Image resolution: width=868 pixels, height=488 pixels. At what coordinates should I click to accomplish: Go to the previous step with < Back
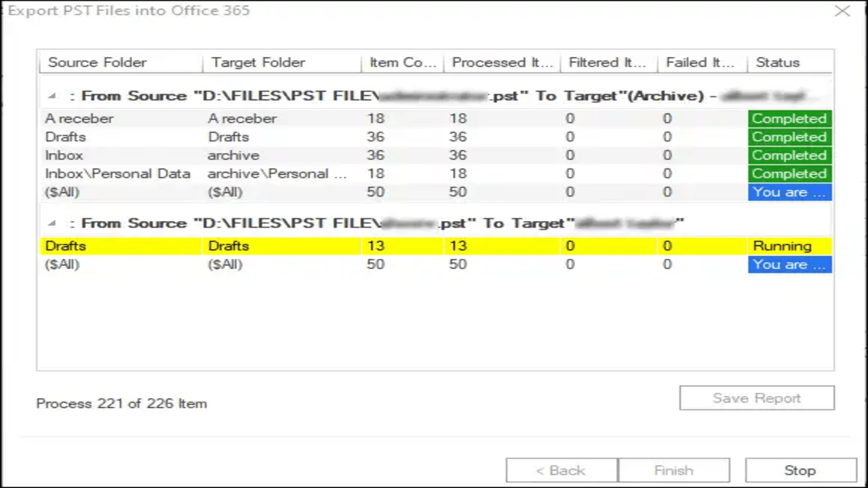click(561, 470)
